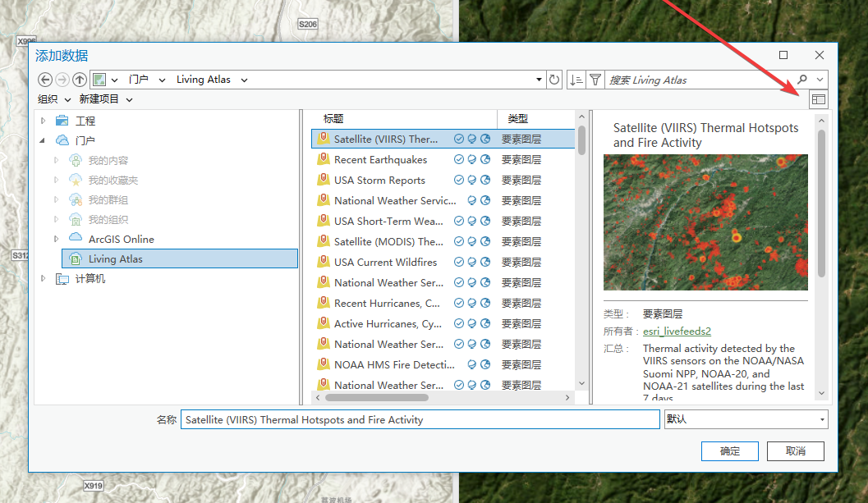Expand the ArcGIS Online node
Viewport: 868px width, 503px height.
[x=56, y=239]
